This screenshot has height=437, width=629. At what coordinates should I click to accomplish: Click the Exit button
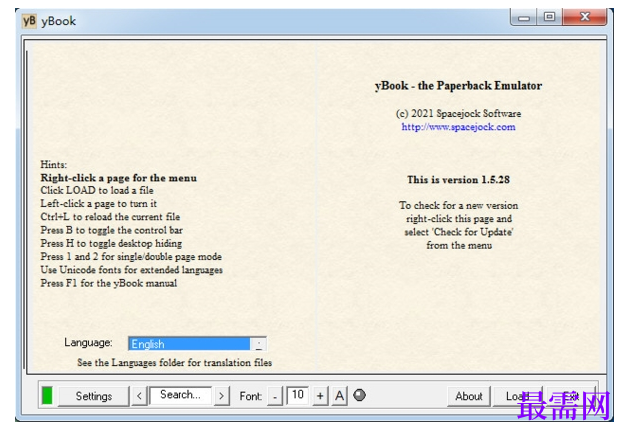pos(571,396)
